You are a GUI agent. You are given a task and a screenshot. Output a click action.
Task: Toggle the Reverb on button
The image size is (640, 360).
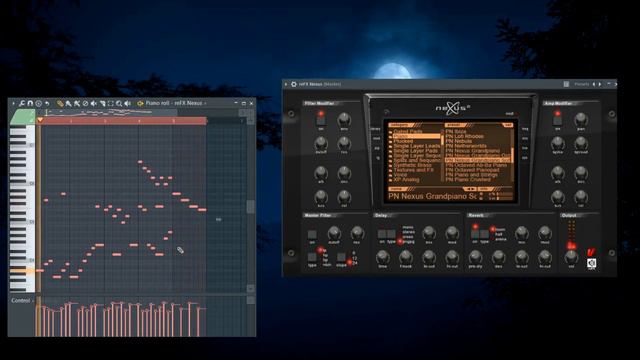tap(475, 234)
